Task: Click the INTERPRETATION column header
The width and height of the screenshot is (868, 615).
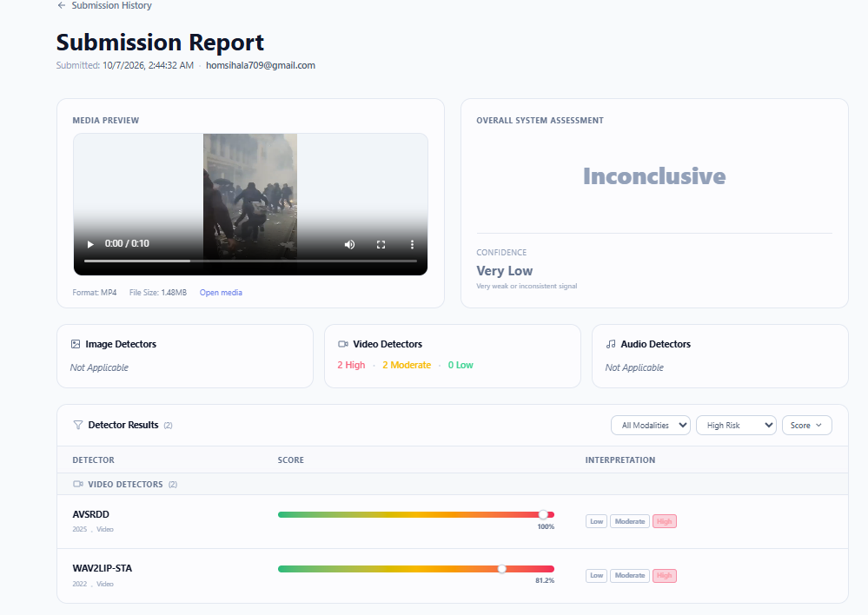Action: pos(620,460)
